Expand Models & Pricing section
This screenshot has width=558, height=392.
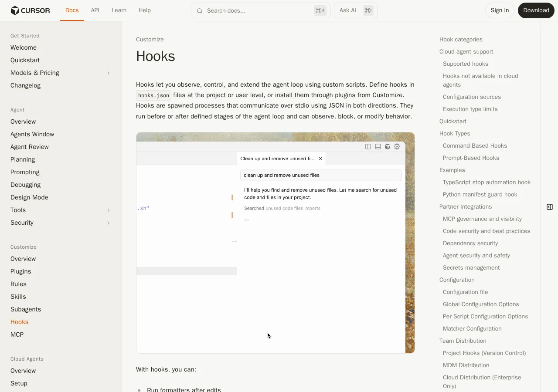(109, 73)
